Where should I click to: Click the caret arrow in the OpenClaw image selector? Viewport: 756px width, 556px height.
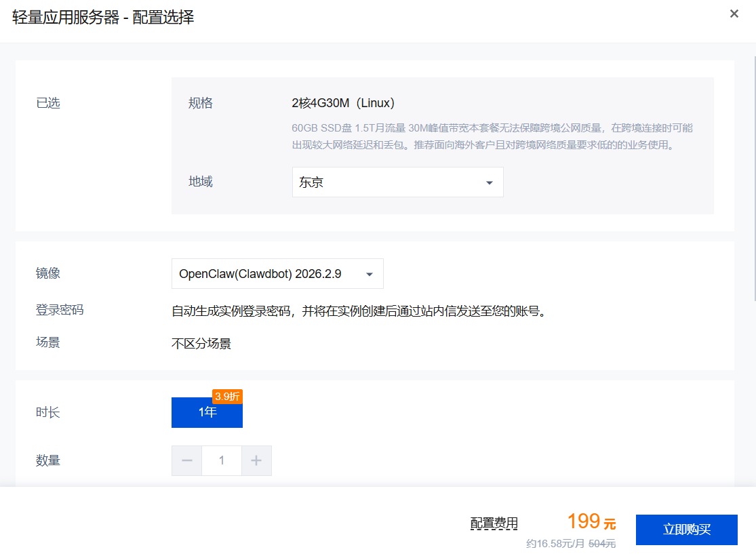370,275
